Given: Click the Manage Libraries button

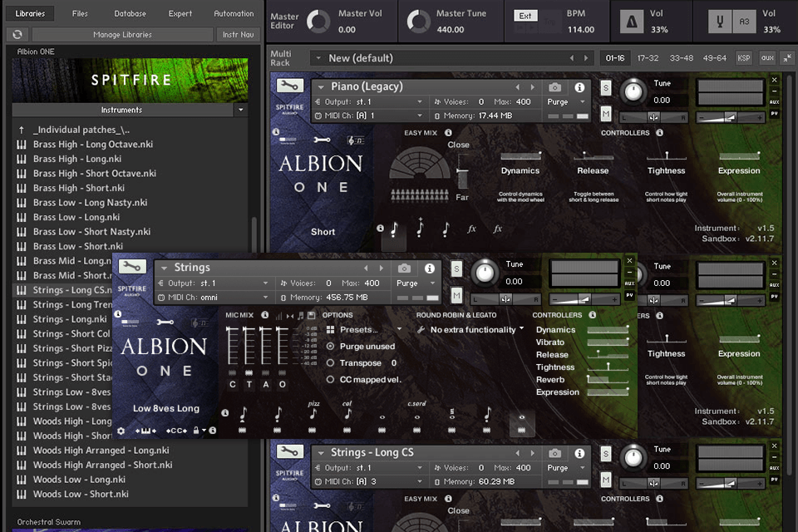Looking at the screenshot, I should pos(121,34).
